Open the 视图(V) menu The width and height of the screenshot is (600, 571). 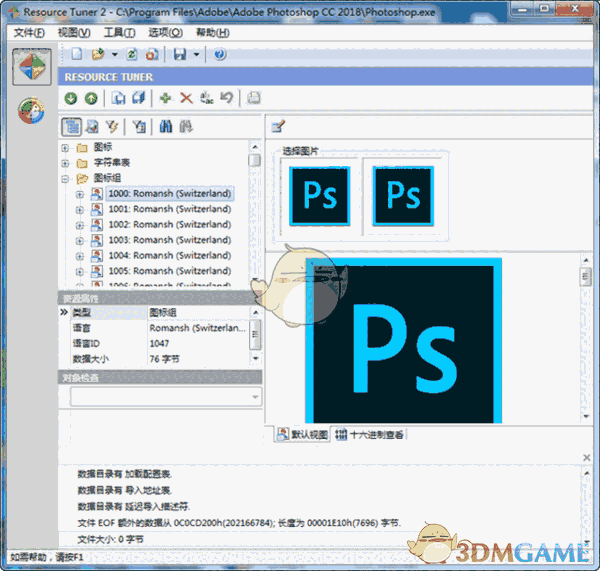click(x=74, y=33)
